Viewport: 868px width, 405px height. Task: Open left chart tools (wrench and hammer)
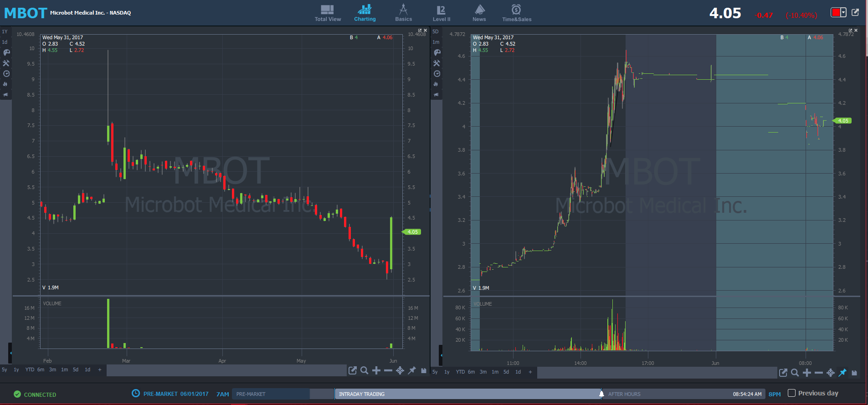pyautogui.click(x=6, y=63)
